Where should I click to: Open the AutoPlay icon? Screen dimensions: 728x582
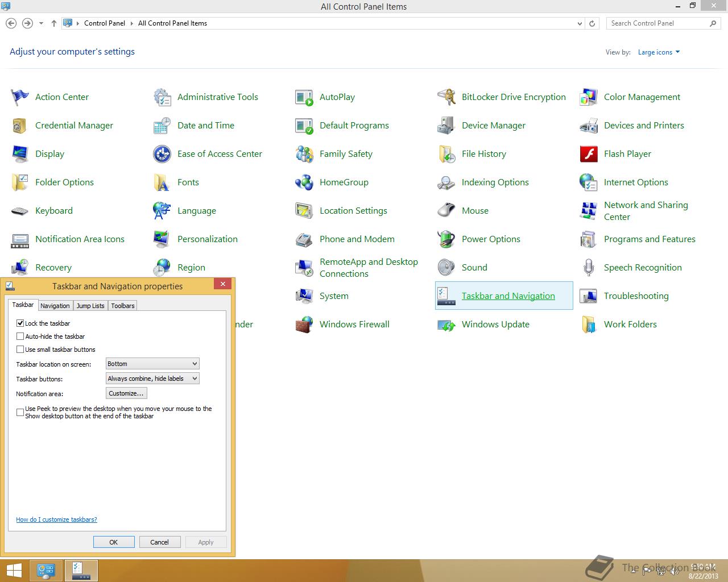304,97
